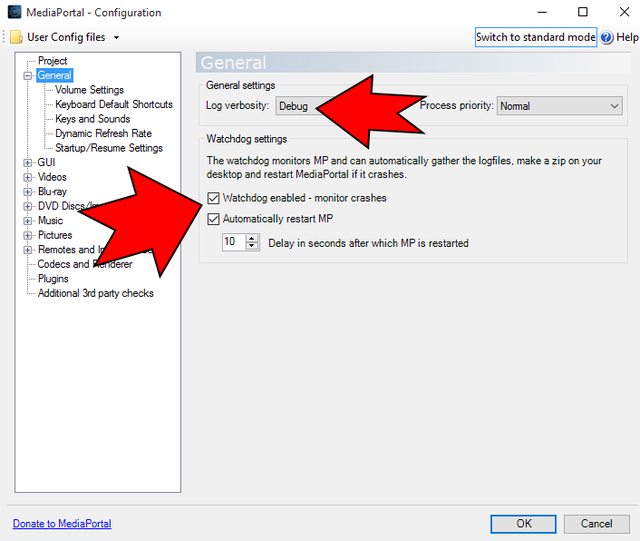Open the Donate to MediaPortal link
This screenshot has height=541, width=640.
pyautogui.click(x=62, y=524)
